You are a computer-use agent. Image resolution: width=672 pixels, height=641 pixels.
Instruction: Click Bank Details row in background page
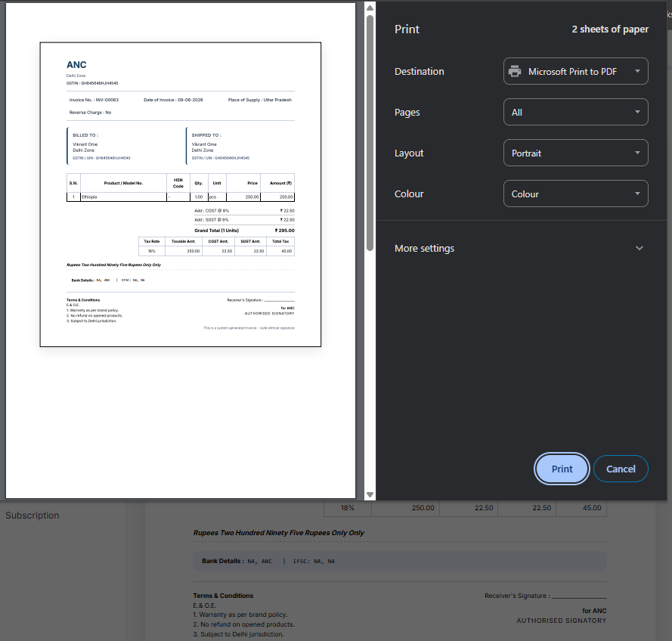tap(399, 561)
